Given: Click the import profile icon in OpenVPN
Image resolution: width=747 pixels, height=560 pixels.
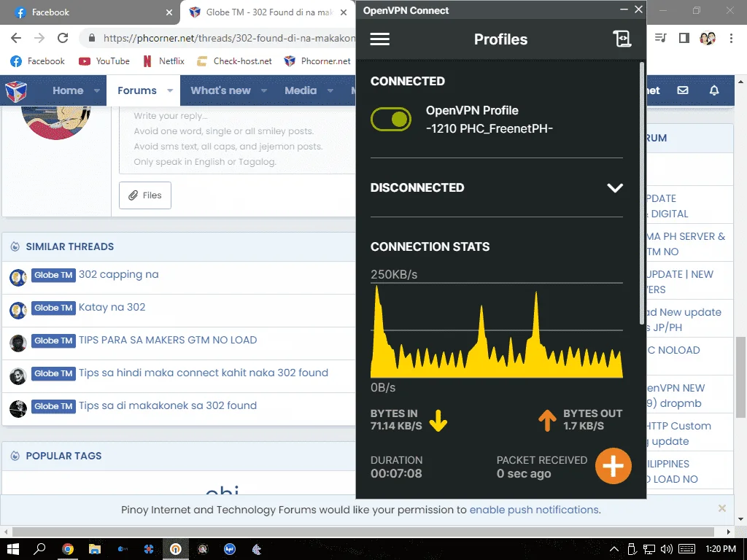Looking at the screenshot, I should point(622,39).
